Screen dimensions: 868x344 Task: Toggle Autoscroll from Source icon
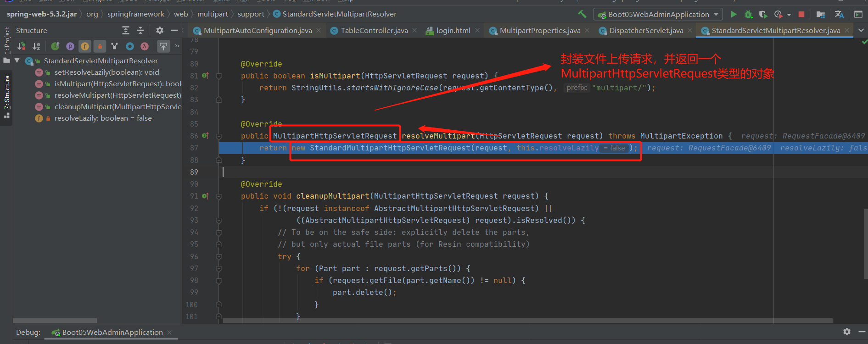pyautogui.click(x=163, y=46)
